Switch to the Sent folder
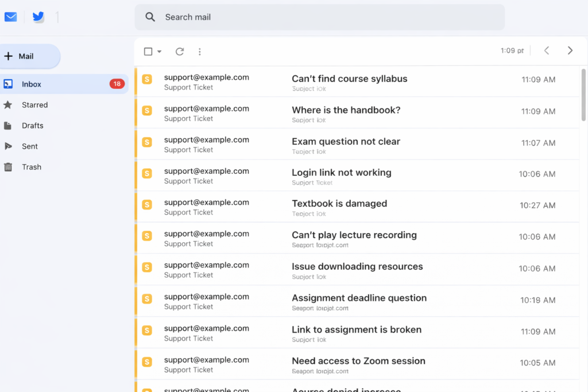 pos(30,146)
